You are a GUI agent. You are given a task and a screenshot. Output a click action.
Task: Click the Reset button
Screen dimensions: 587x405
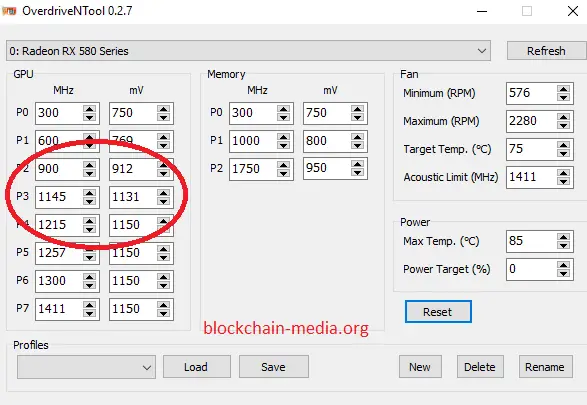click(x=438, y=311)
